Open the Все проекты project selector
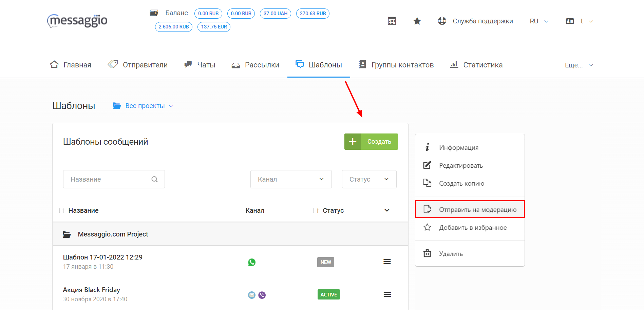 [x=143, y=106]
